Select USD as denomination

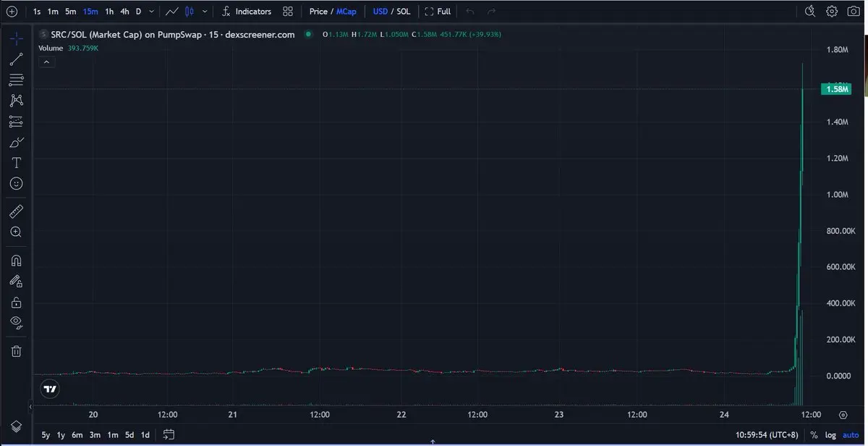coord(380,12)
